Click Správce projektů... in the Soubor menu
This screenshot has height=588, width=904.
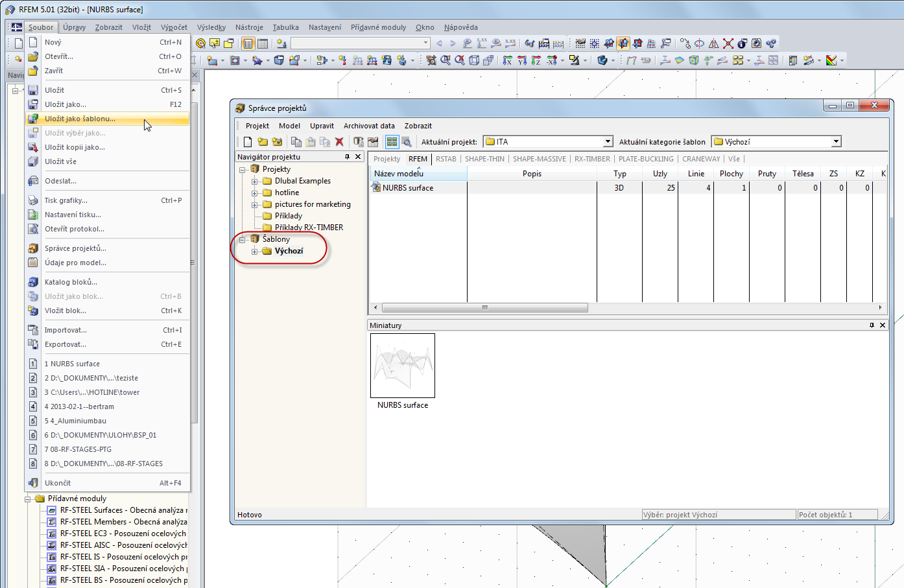coord(108,248)
